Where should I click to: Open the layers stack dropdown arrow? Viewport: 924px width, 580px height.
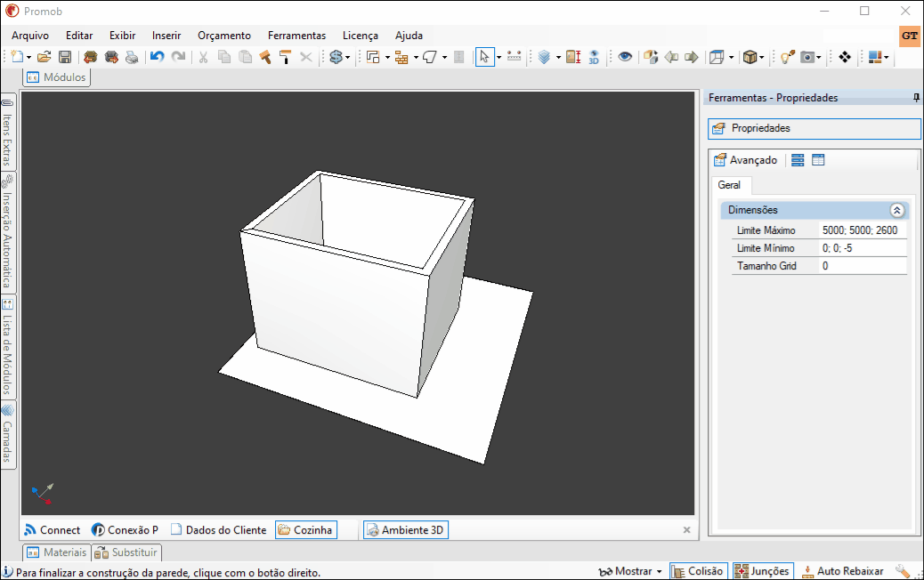pos(558,57)
